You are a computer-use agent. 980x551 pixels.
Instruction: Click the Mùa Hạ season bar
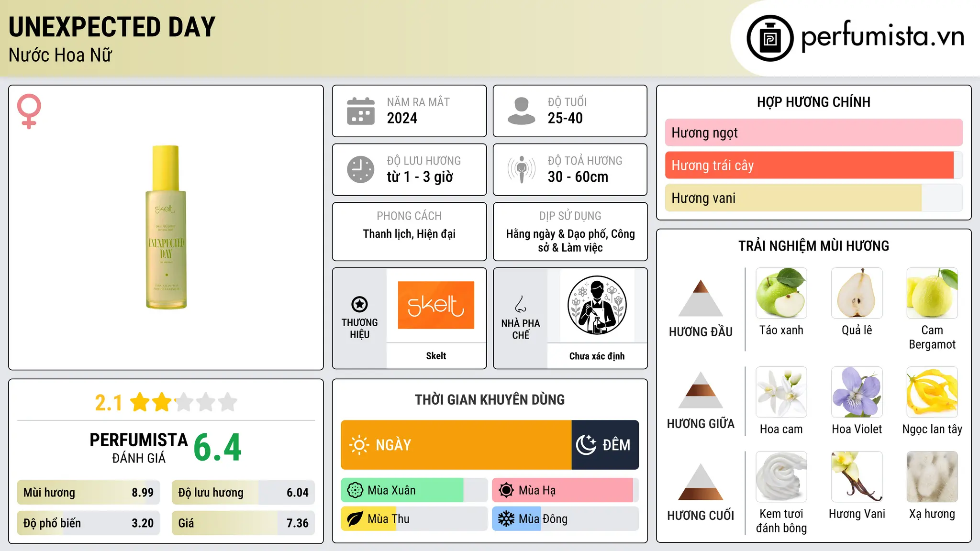click(x=566, y=490)
